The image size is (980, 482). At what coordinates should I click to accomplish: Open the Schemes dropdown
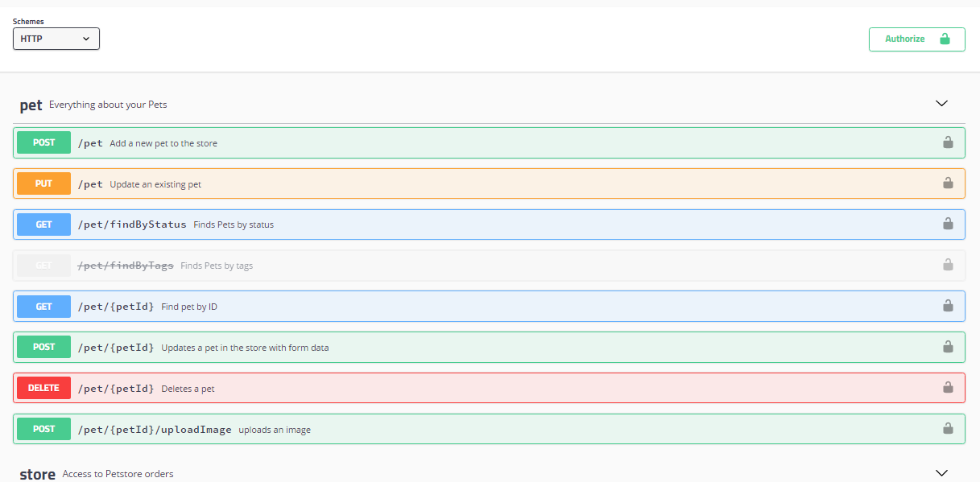56,38
